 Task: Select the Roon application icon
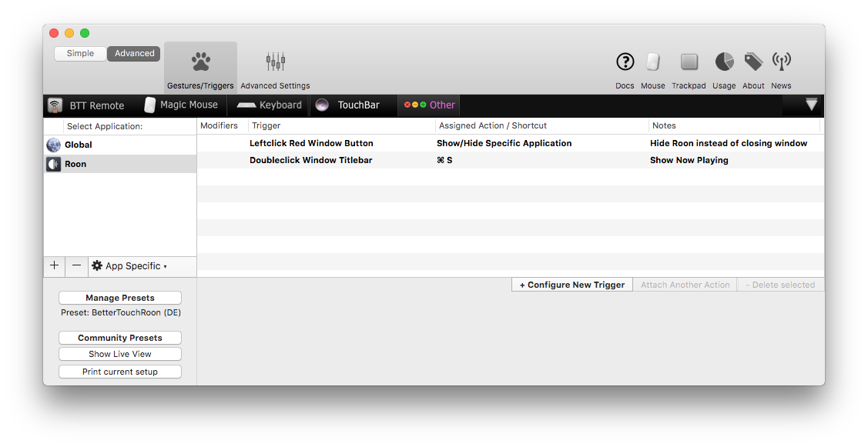[54, 165]
